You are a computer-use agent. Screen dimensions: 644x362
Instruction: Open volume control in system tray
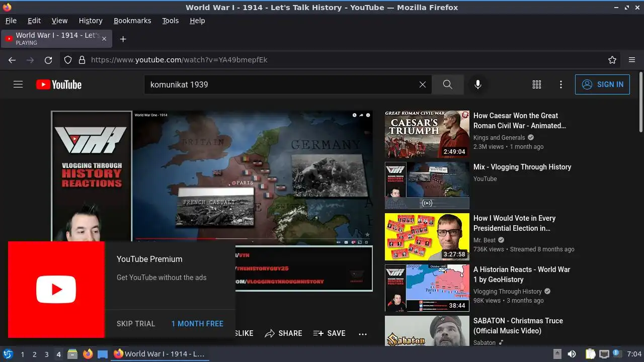coord(572,354)
